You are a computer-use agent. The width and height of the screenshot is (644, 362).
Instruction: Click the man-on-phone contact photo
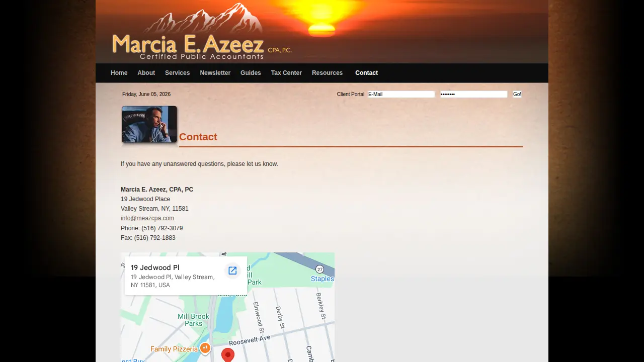149,124
